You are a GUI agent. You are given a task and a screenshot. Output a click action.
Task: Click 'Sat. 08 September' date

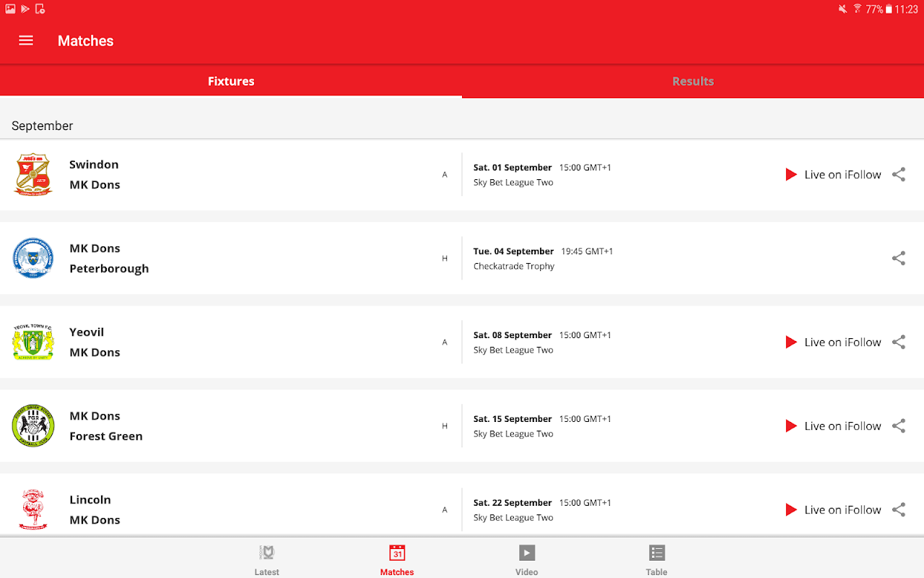tap(513, 335)
